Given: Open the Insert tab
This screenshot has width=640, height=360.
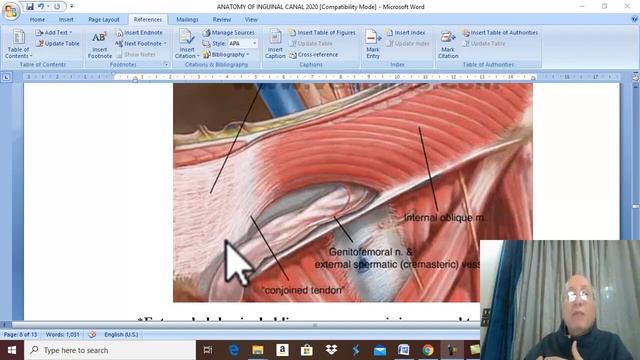Looking at the screenshot, I should click(x=66, y=19).
